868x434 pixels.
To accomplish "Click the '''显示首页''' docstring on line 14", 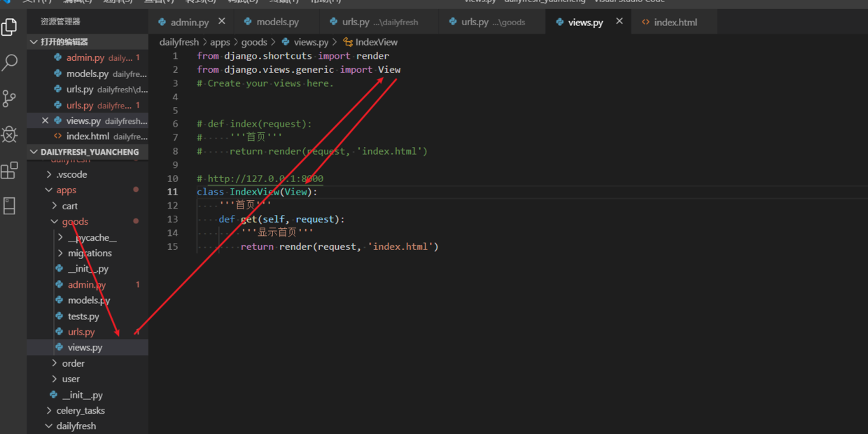I will [x=276, y=232].
